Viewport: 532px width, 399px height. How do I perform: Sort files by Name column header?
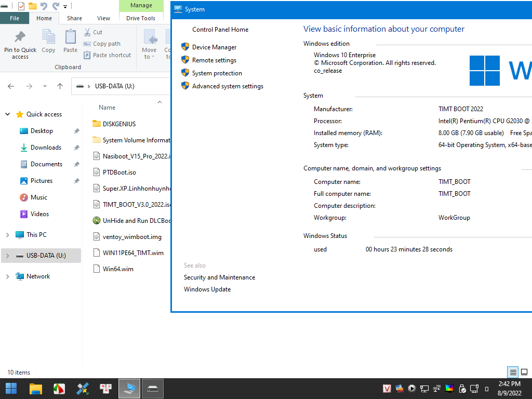click(107, 108)
